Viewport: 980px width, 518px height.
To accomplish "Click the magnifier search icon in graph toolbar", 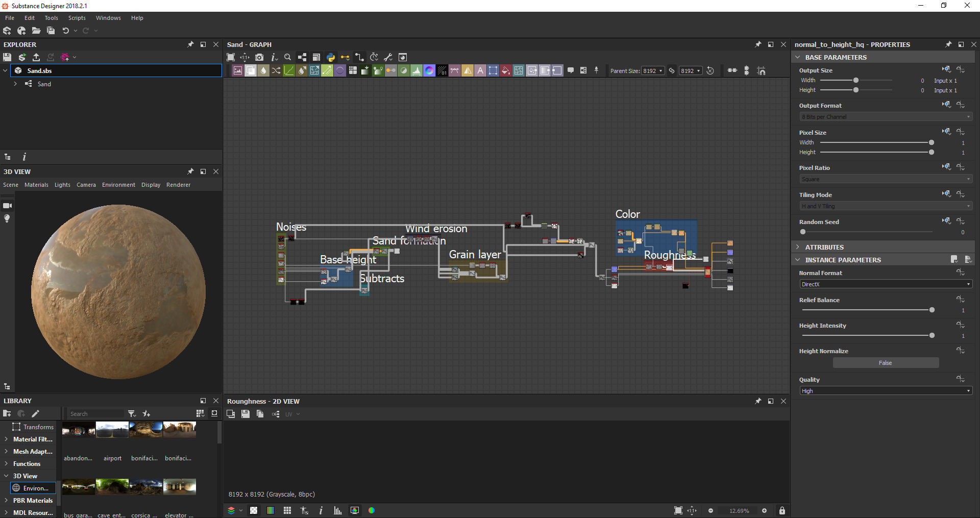I will coord(287,57).
